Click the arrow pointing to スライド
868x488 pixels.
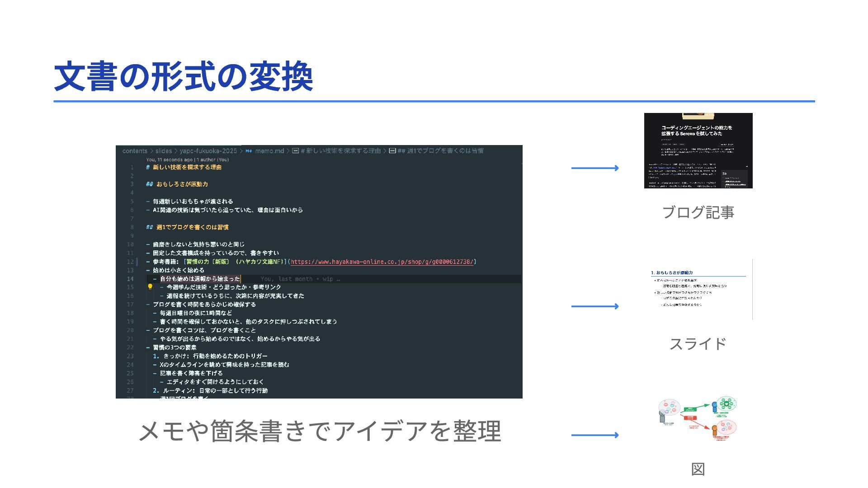(595, 306)
